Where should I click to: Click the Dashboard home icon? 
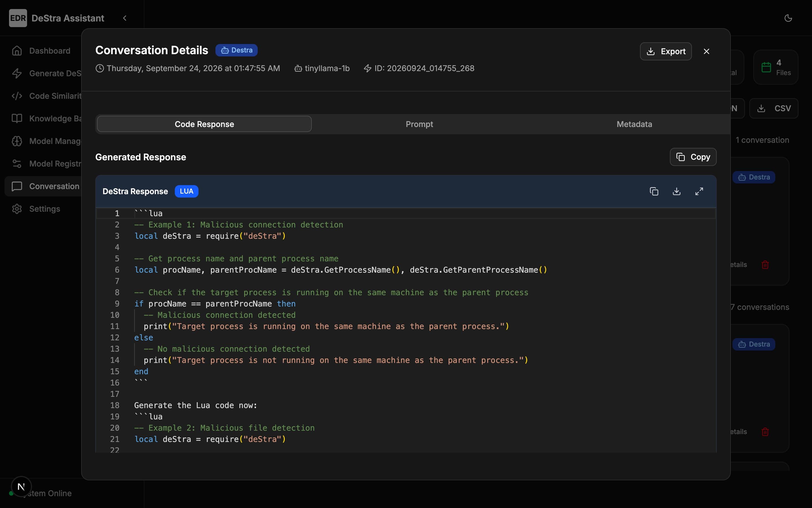click(17, 51)
